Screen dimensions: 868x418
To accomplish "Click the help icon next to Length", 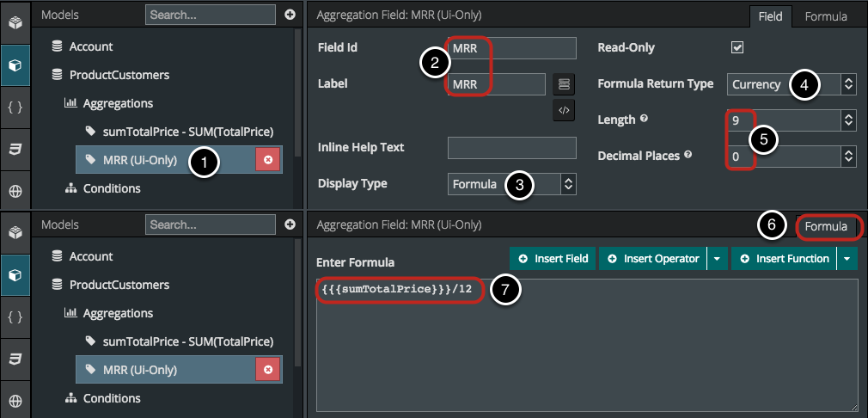I will (x=644, y=120).
